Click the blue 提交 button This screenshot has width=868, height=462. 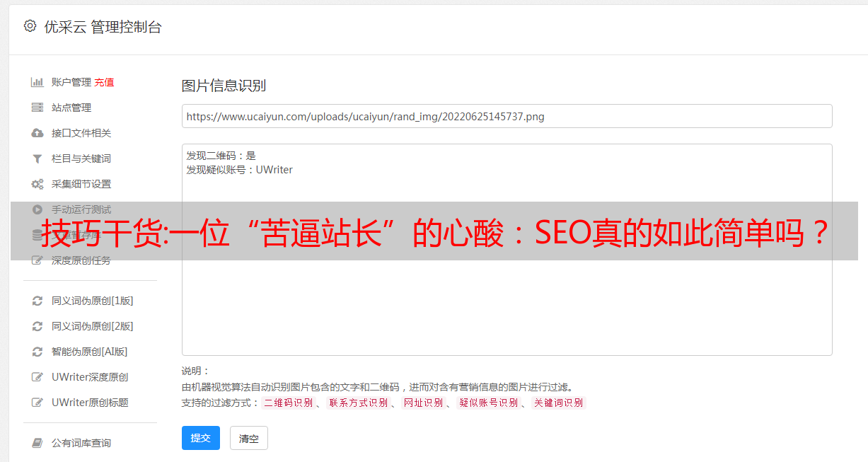pos(201,438)
